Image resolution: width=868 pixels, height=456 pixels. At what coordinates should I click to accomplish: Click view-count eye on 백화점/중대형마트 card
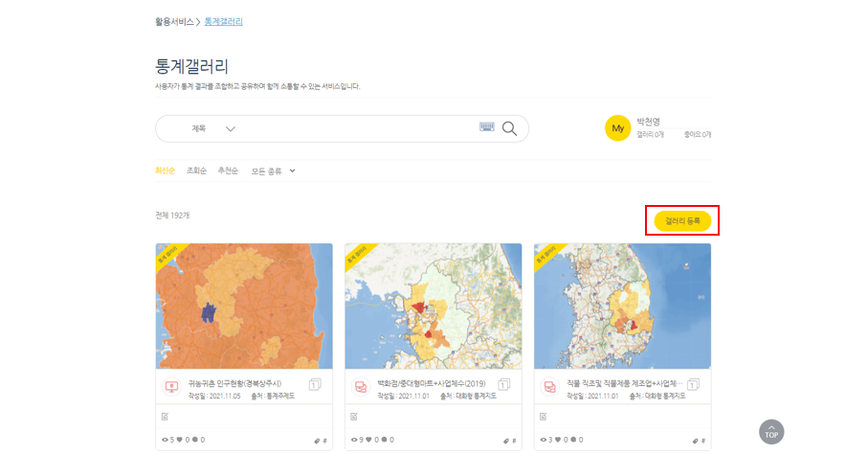tap(354, 440)
